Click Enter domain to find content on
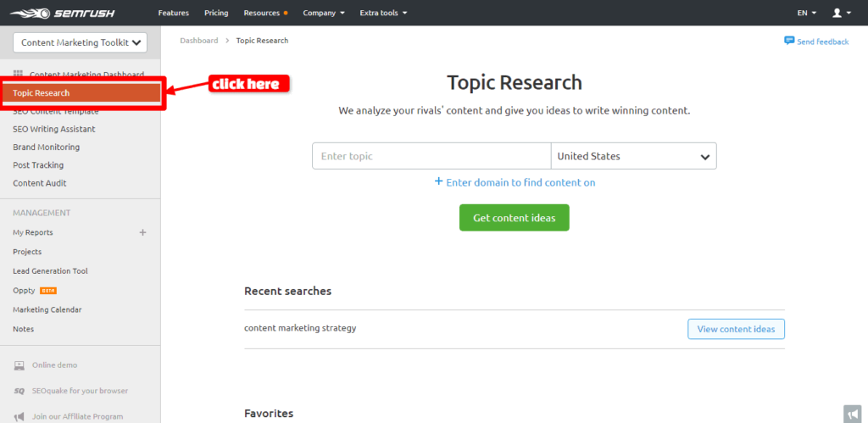This screenshot has height=423, width=868. [x=521, y=182]
